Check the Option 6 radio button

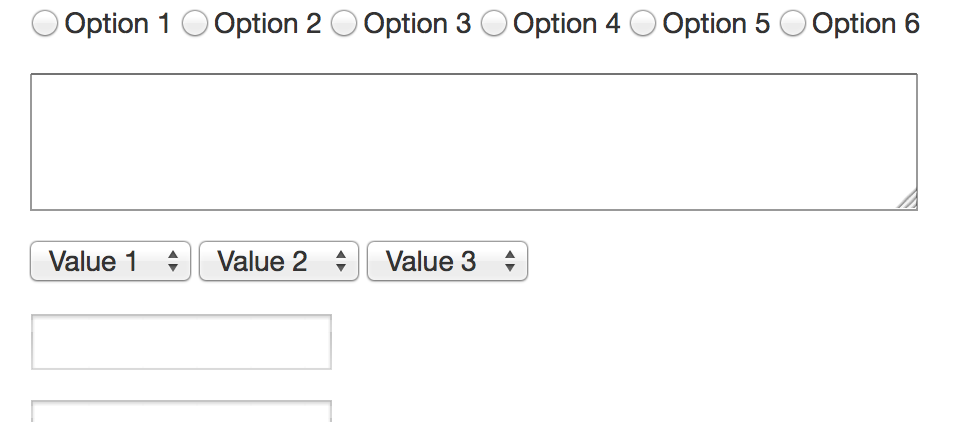point(793,25)
